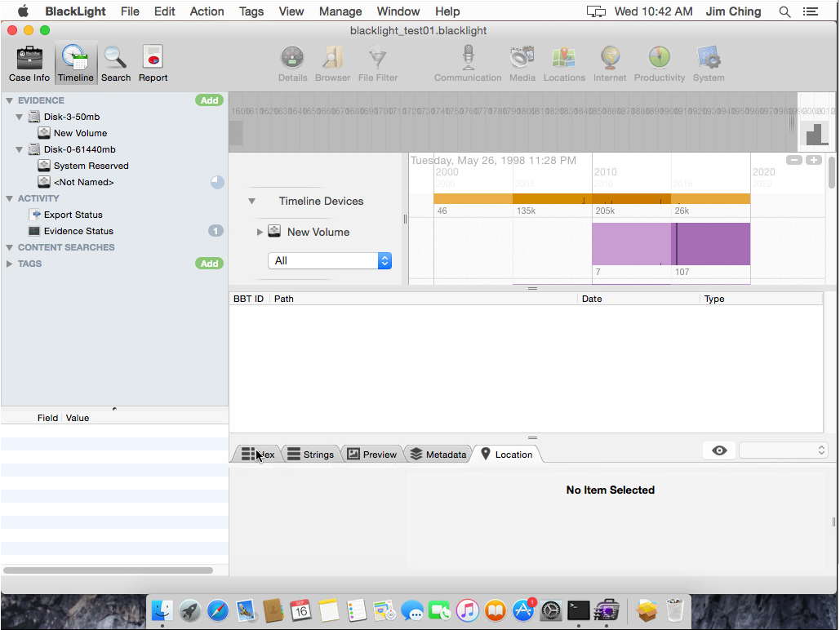Image resolution: width=840 pixels, height=630 pixels.
Task: Select New Volume under Disk-3-50mb
Action: (x=80, y=133)
